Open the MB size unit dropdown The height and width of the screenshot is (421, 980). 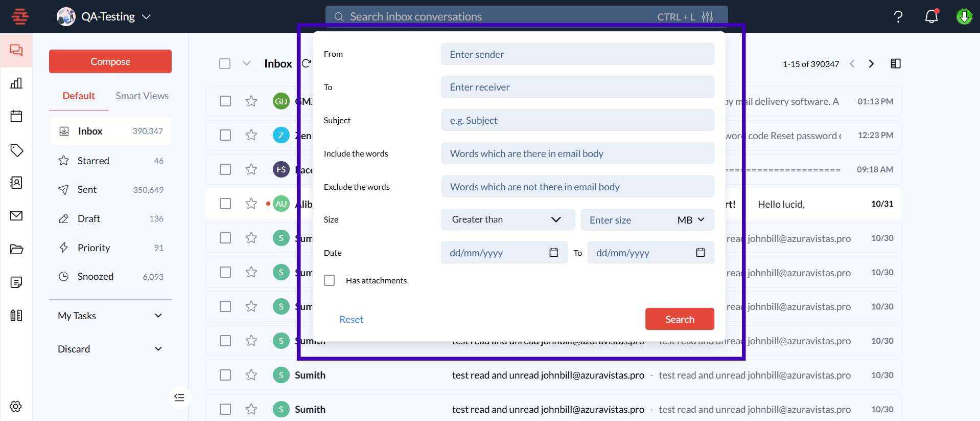tap(691, 220)
